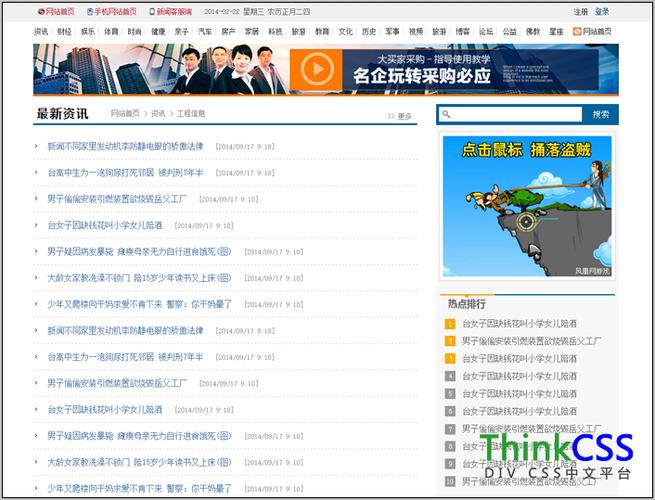Click arrow bullet before first news headline

[x=37, y=146]
